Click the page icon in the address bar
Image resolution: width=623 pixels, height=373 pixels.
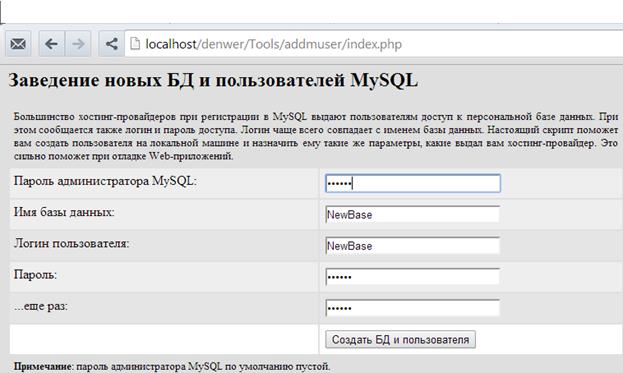(x=135, y=43)
